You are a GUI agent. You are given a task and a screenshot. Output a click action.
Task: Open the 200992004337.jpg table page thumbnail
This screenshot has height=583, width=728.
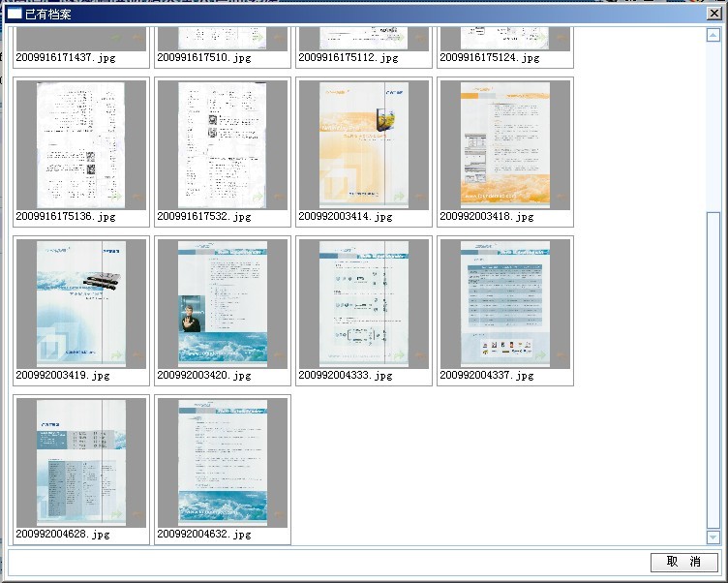click(505, 304)
